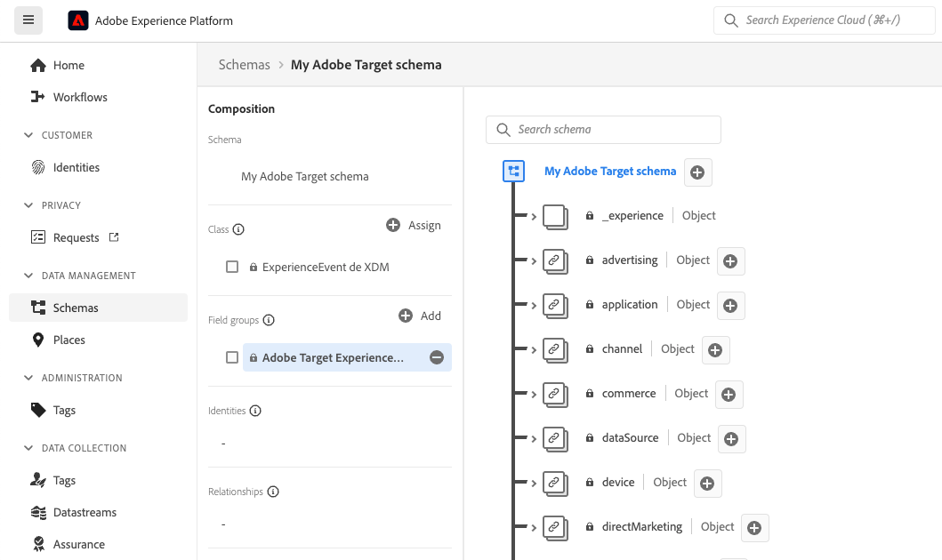Click the plus icon next to directMarketing
The width and height of the screenshot is (942, 560).
[x=754, y=528]
